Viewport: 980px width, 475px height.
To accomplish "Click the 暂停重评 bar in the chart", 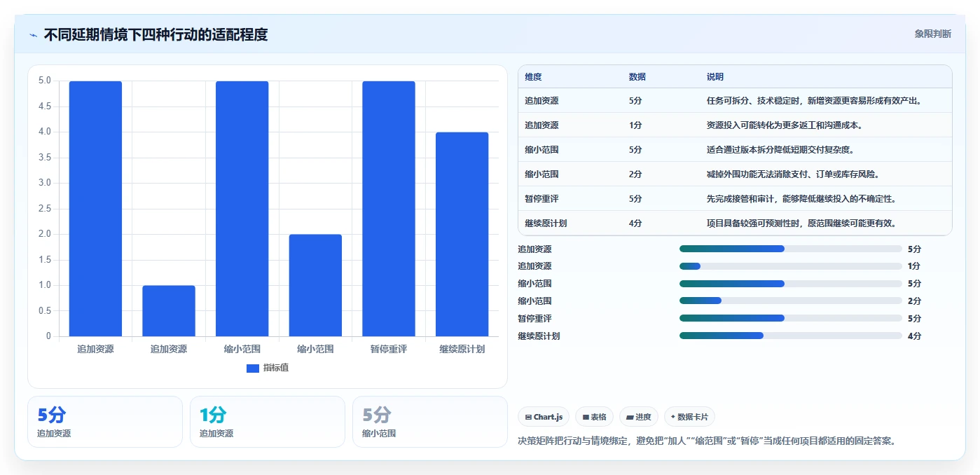I will 389,209.
